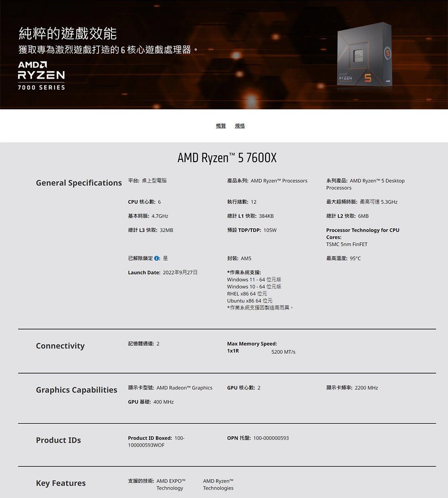Click the 顯示卡頻率: 2200 MHz entry
Screen dimensions: 448x498
click(x=352, y=388)
